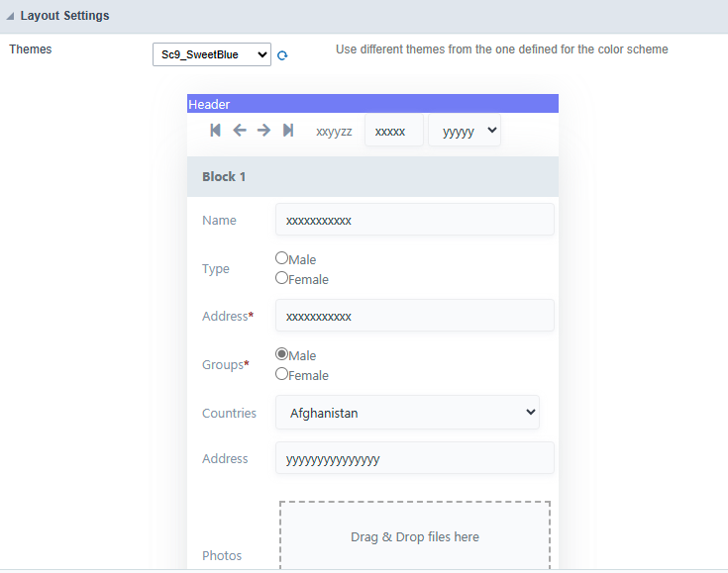Click the Drag & Drop files area

pyautogui.click(x=415, y=535)
